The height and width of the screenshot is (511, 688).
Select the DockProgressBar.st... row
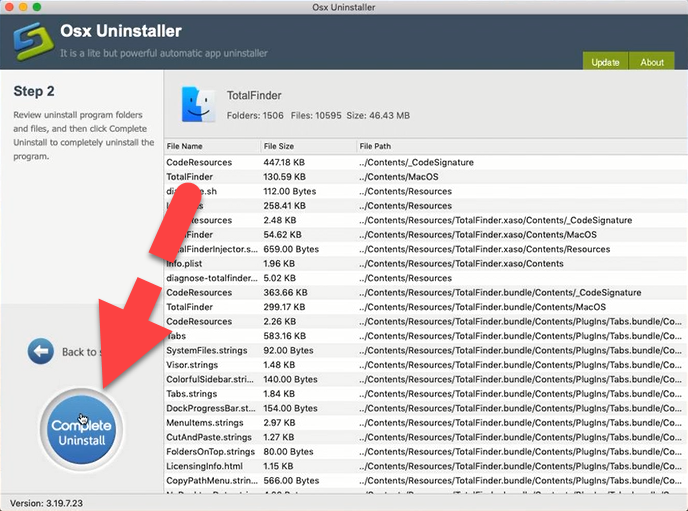click(426, 408)
